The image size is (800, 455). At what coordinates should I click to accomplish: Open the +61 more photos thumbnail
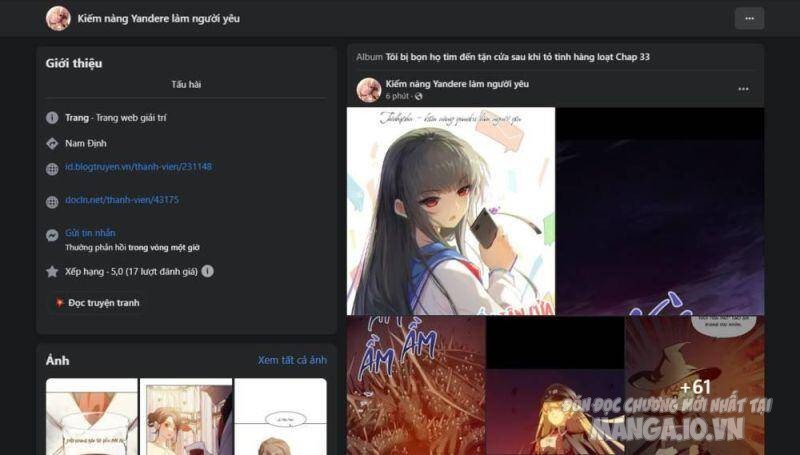pos(695,385)
